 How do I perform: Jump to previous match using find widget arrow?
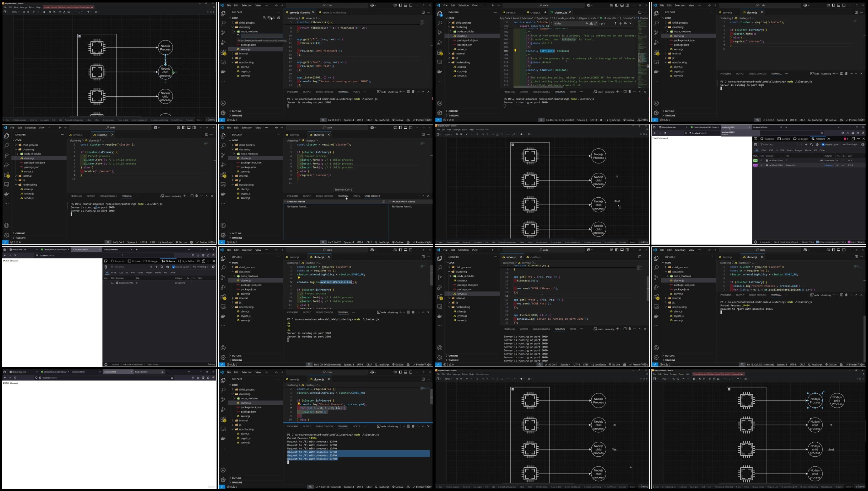(615, 24)
